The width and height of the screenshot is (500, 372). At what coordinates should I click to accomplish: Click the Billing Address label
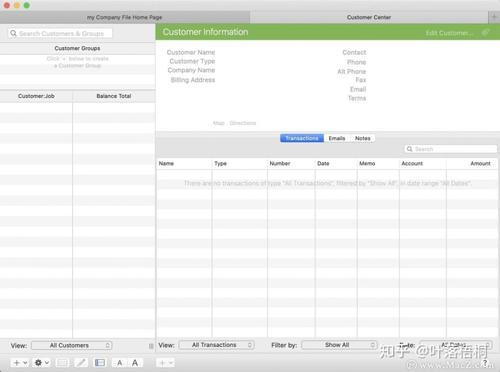pyautogui.click(x=193, y=80)
